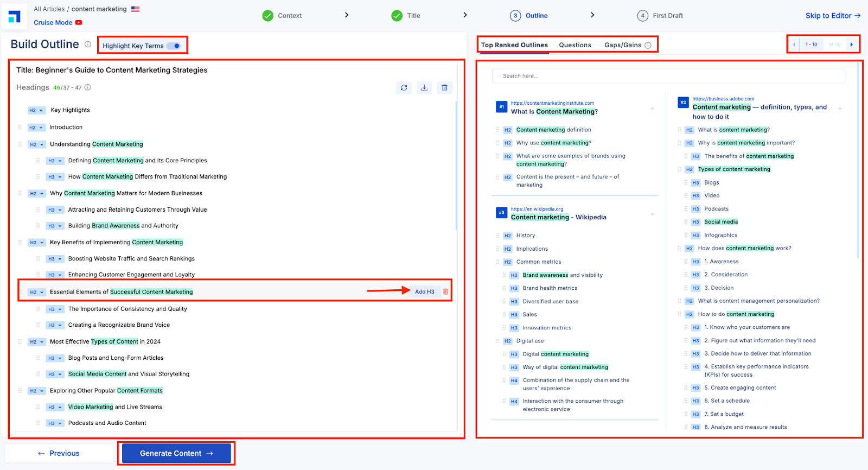Click the delete outline trash icon
This screenshot has height=470, width=868.
[445, 87]
